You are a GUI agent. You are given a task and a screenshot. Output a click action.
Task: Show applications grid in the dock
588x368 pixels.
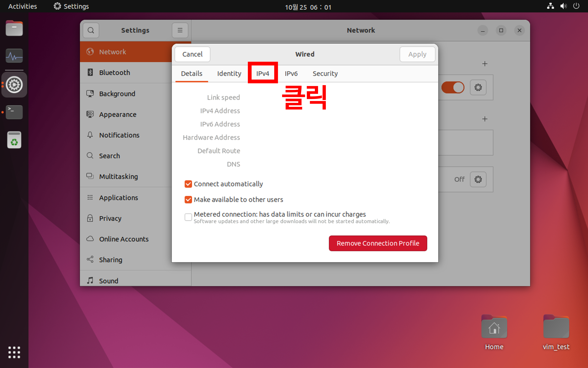[14, 352]
